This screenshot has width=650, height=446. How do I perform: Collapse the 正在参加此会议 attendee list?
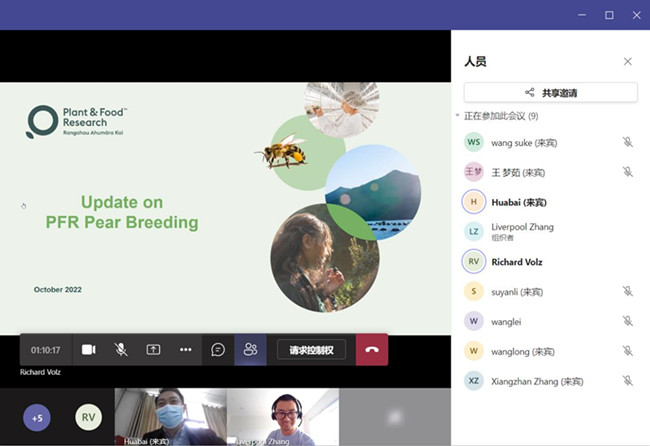[458, 116]
